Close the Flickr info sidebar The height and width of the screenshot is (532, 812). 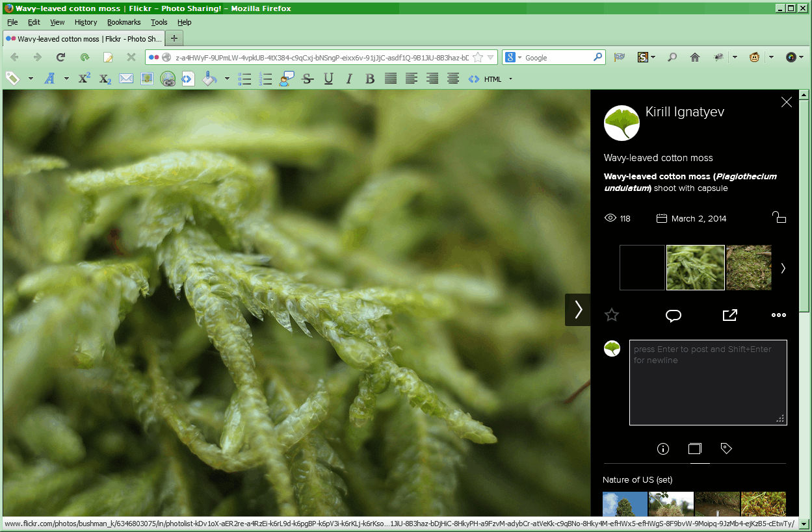click(x=787, y=102)
